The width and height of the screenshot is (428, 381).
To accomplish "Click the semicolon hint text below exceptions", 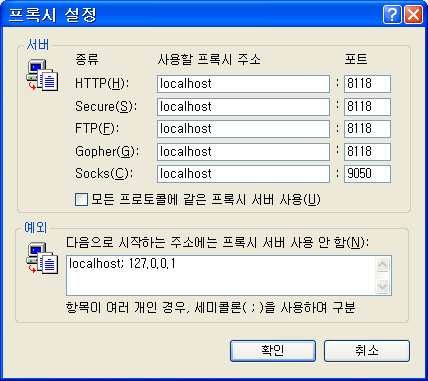I will (x=211, y=307).
